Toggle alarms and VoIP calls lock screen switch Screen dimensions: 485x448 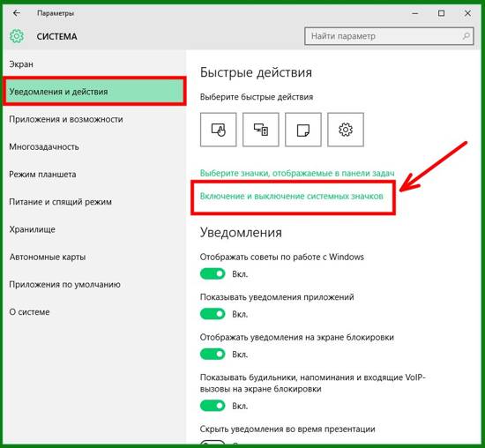coord(213,406)
